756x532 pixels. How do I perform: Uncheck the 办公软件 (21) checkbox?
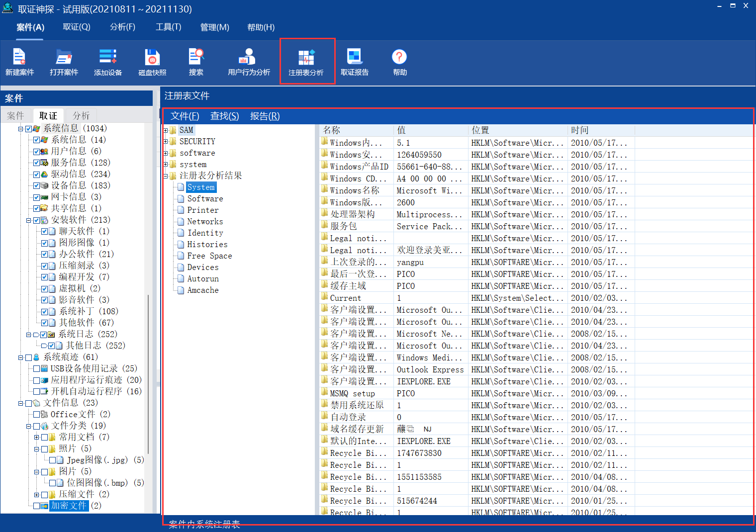tap(44, 255)
